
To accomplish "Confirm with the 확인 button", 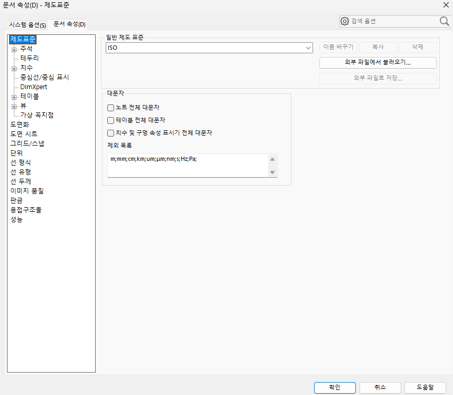I will [335, 387].
